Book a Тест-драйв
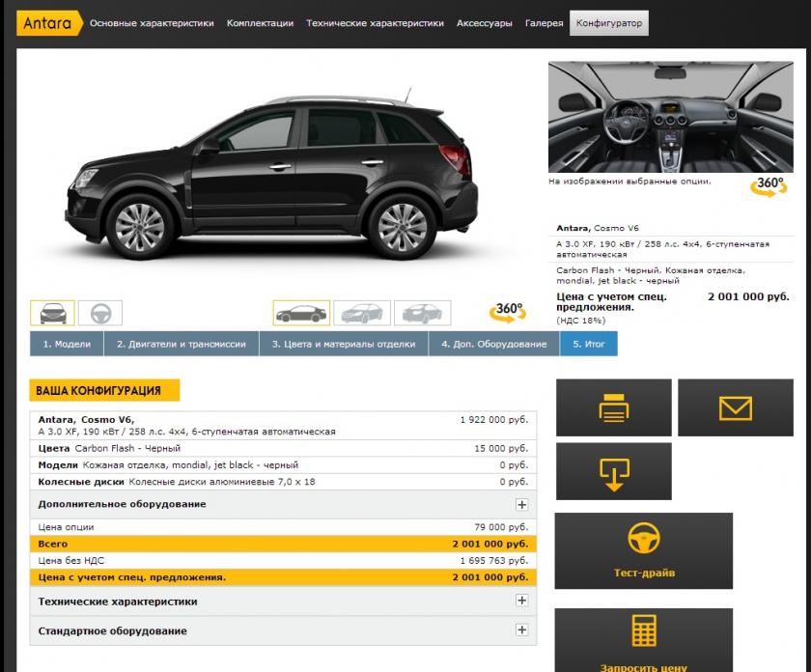 point(644,551)
